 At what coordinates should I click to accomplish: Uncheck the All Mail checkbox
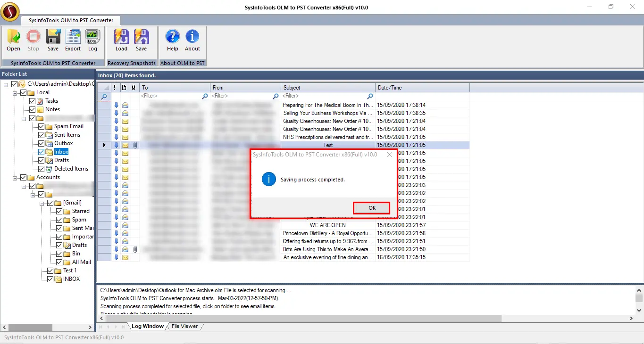point(59,262)
